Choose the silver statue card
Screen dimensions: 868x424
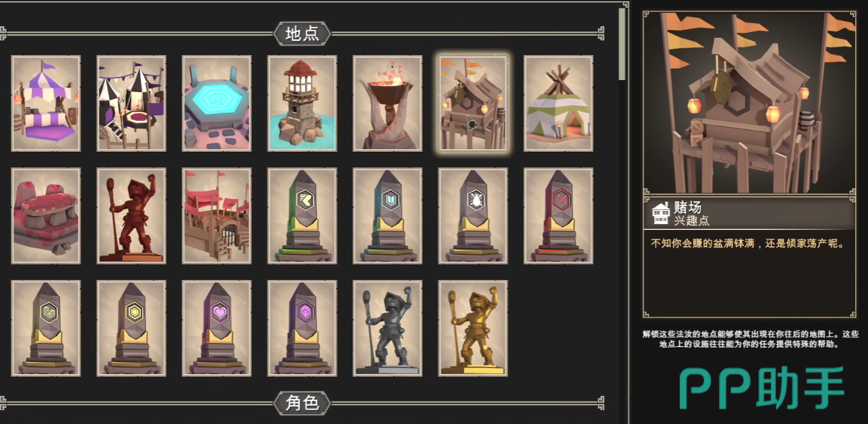click(388, 328)
